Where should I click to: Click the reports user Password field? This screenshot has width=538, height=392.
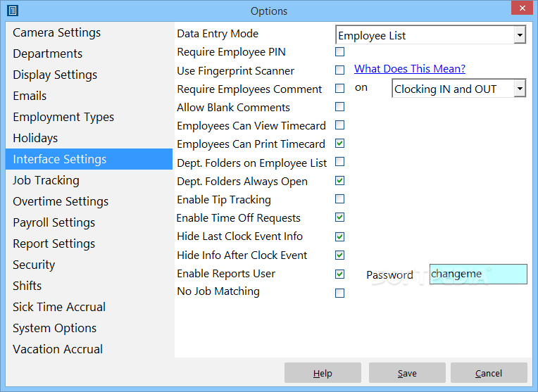[x=478, y=274]
